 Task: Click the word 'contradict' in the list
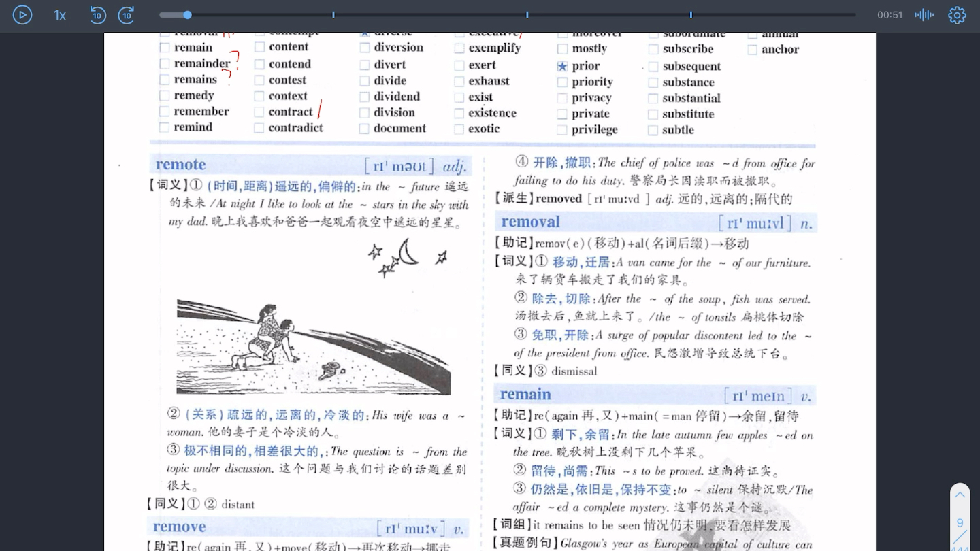pos(295,128)
